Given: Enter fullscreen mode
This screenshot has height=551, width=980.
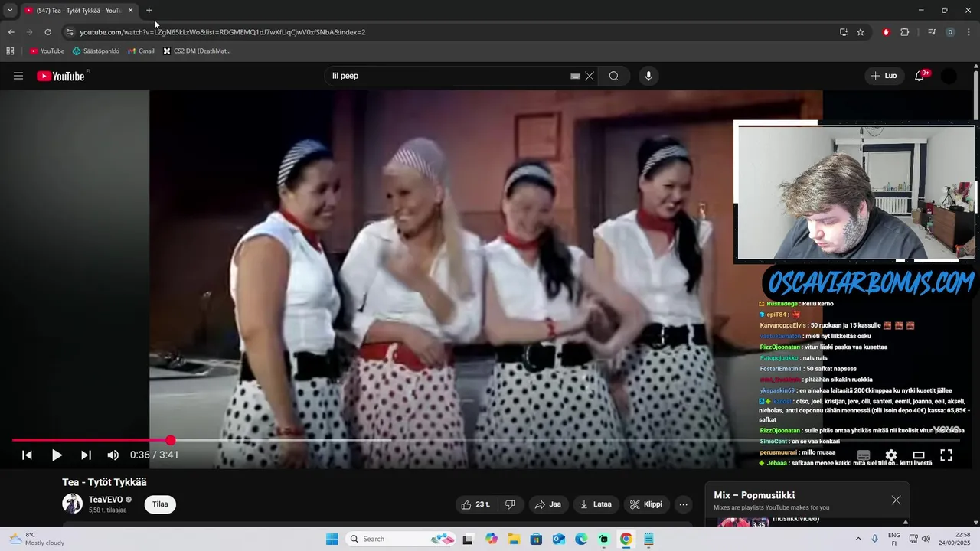Looking at the screenshot, I should (x=946, y=455).
